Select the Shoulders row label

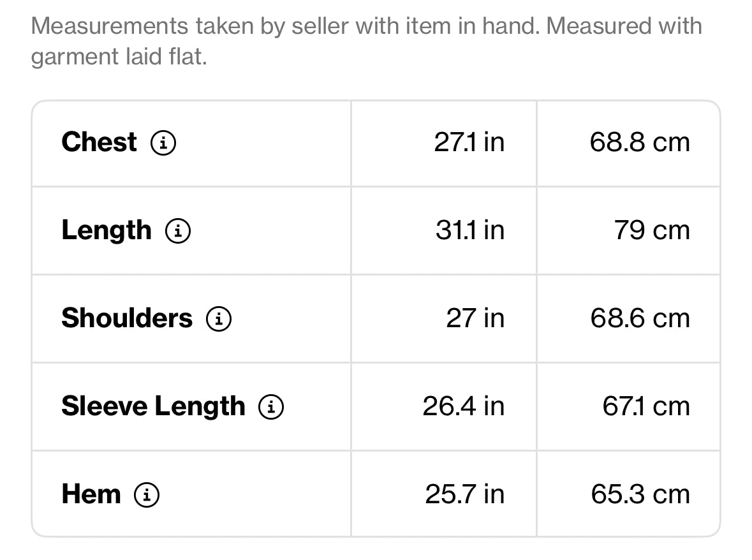[127, 318]
